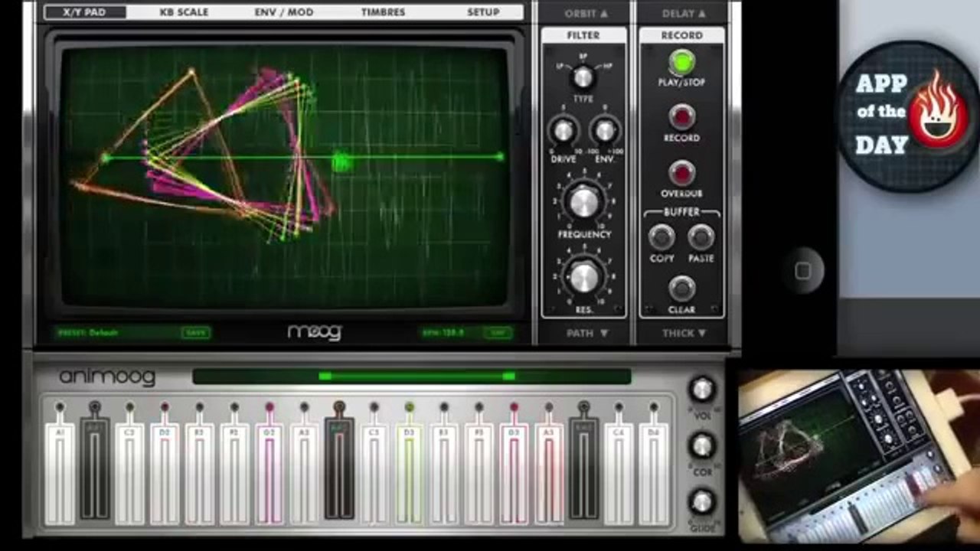Image resolution: width=980 pixels, height=551 pixels.
Task: Click the video inset thumbnail of iPad
Action: [859, 456]
